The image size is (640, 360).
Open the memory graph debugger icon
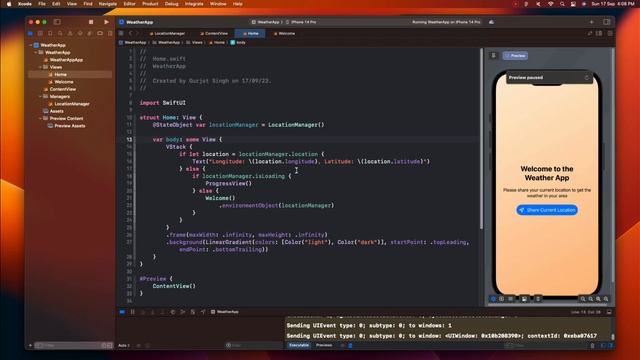(x=183, y=312)
